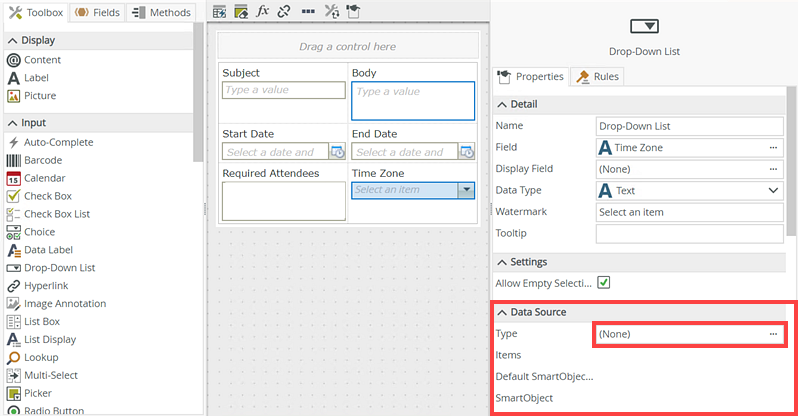
Task: Choose the Hyperlink control from Toolbox
Action: point(45,285)
